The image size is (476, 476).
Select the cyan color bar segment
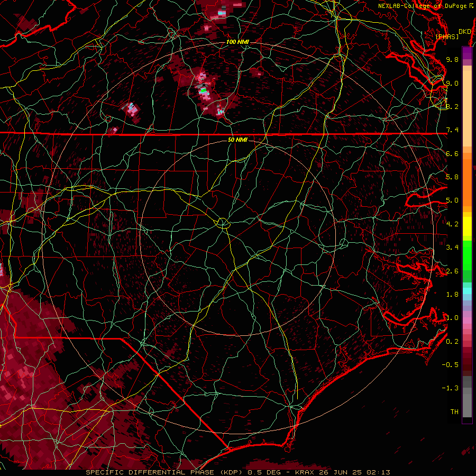[x=467, y=291]
